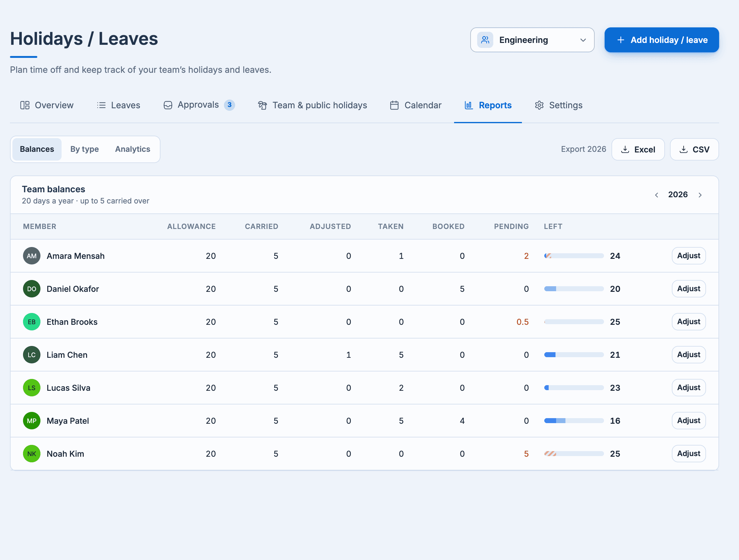Screen dimensions: 739x560
Task: Open Team & public holidays tab
Action: pyautogui.click(x=312, y=105)
